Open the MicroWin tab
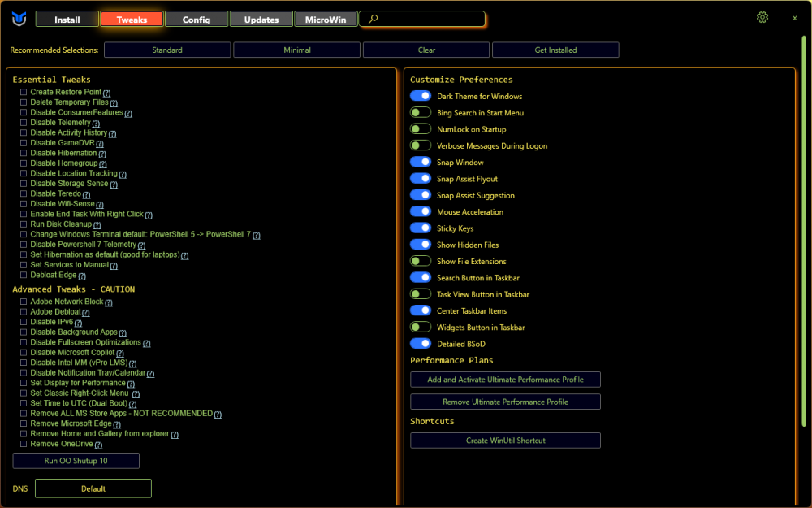 coord(326,20)
